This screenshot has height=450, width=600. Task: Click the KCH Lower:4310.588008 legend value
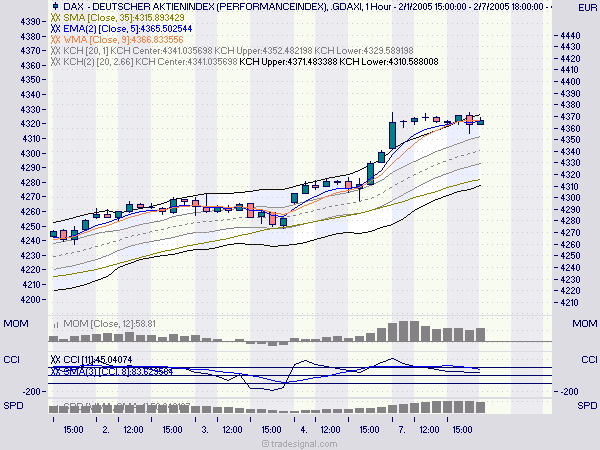point(389,62)
